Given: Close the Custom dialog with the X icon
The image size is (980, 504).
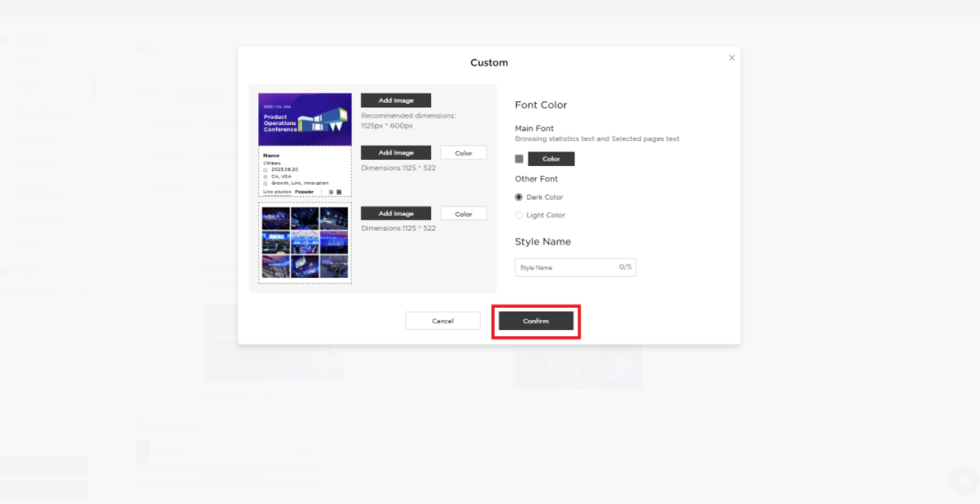Looking at the screenshot, I should click(732, 58).
